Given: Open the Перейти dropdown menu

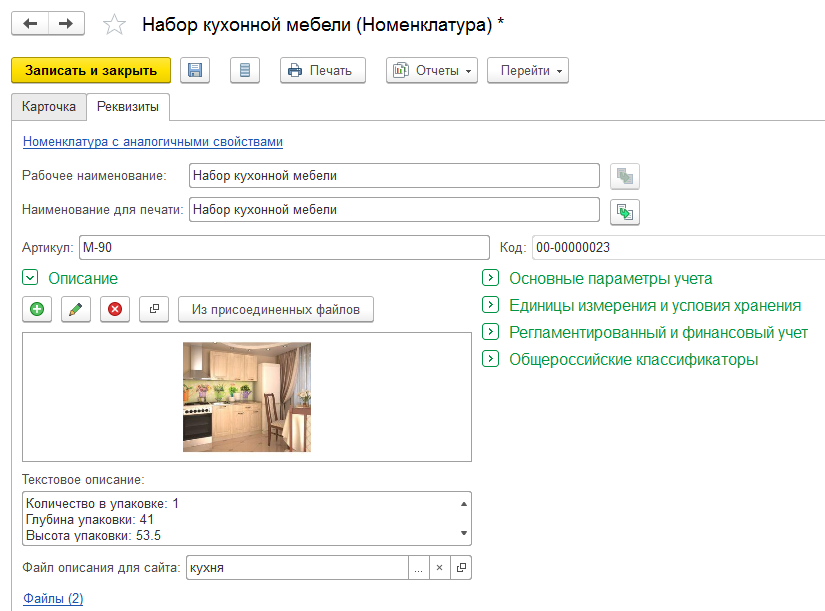Looking at the screenshot, I should point(528,70).
